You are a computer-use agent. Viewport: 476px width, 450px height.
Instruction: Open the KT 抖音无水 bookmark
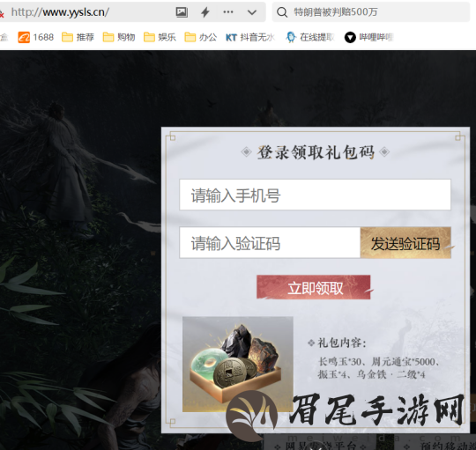tap(250, 37)
